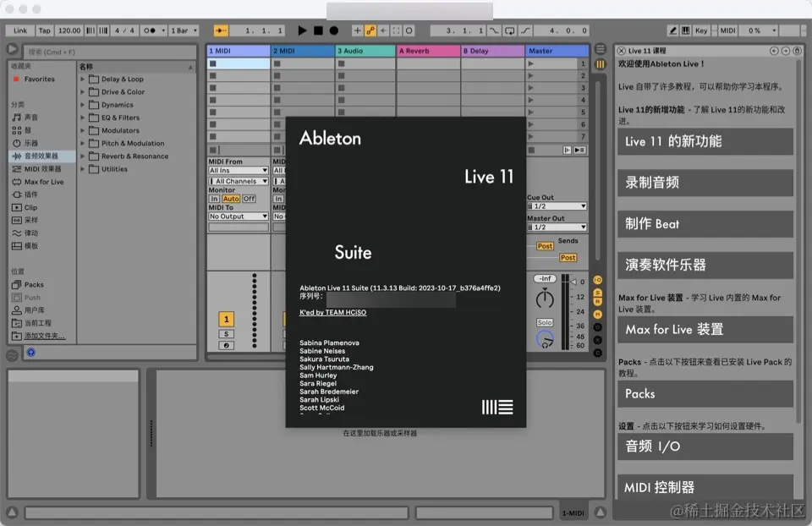Open the 录制音频 lesson
Image resolution: width=812 pixels, height=526 pixels.
705,182
